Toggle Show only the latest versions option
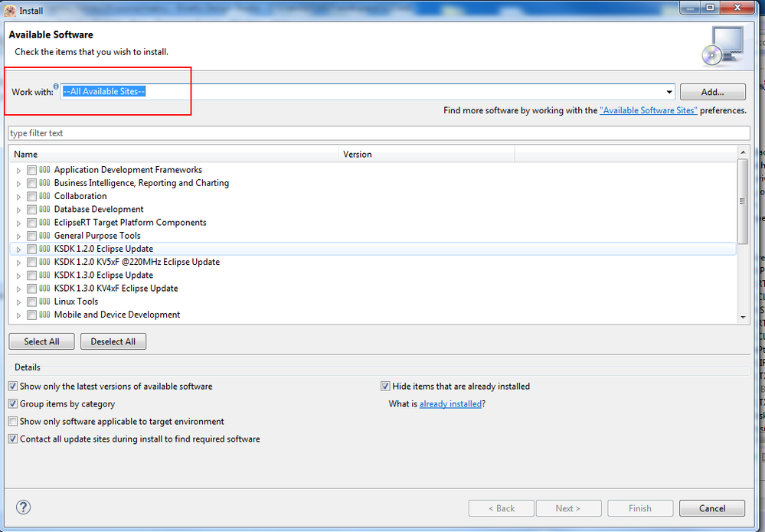This screenshot has height=532, width=765. (13, 387)
